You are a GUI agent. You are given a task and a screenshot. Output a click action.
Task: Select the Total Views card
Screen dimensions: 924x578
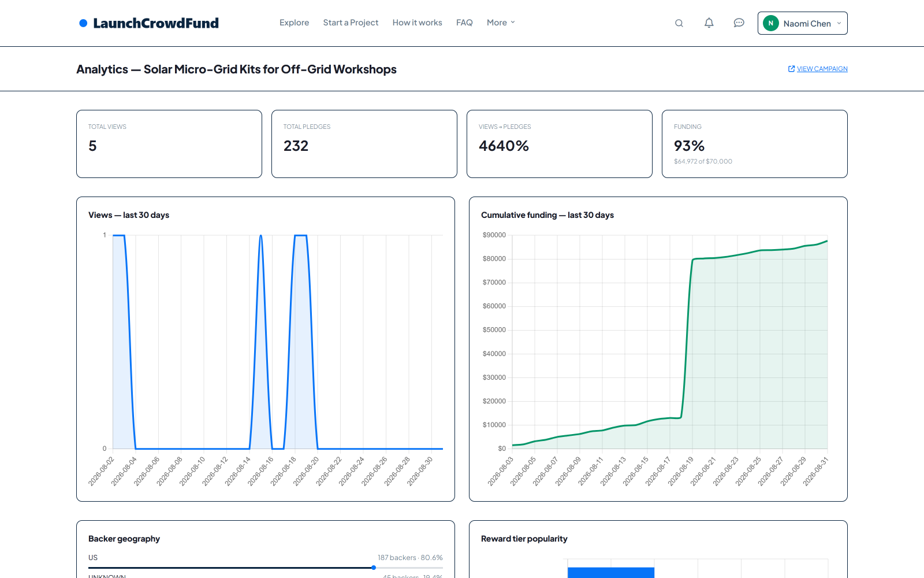point(169,144)
